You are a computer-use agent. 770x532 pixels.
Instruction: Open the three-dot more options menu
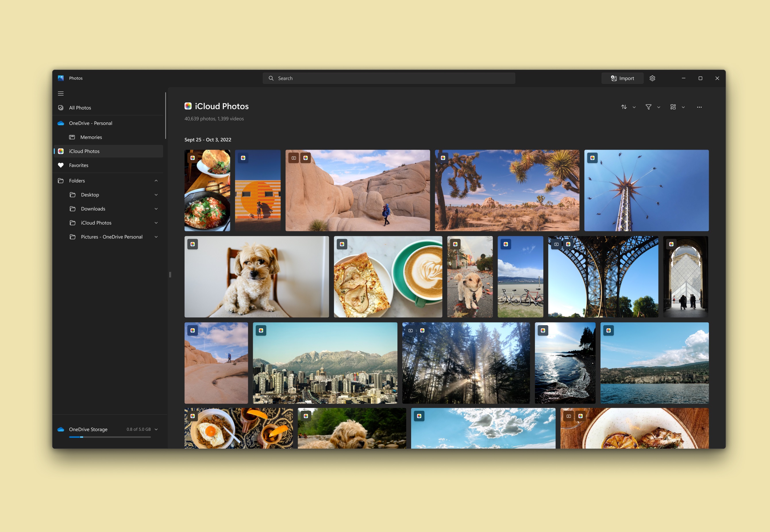click(699, 107)
